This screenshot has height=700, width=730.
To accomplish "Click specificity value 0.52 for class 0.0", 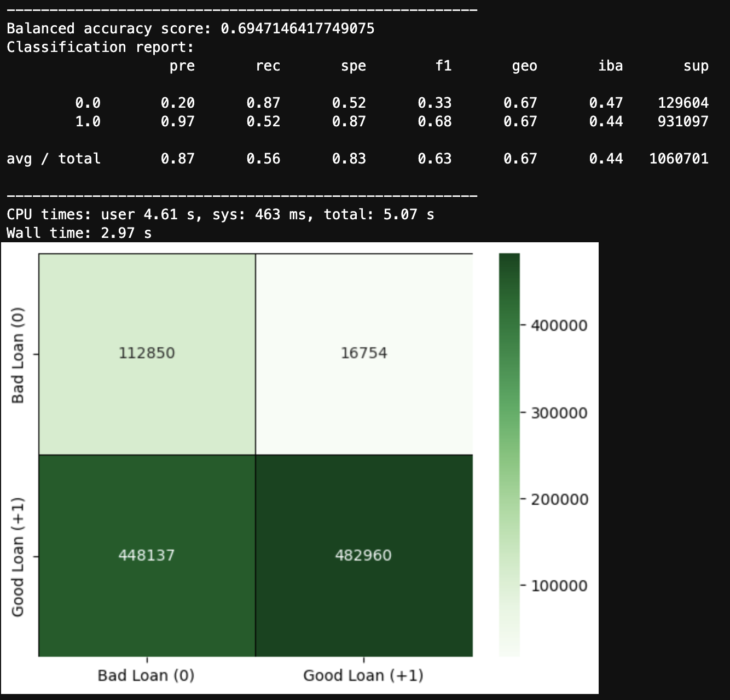I will (349, 103).
